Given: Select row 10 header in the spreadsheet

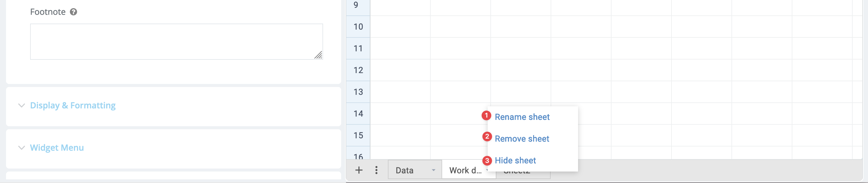Looking at the screenshot, I should [x=358, y=27].
